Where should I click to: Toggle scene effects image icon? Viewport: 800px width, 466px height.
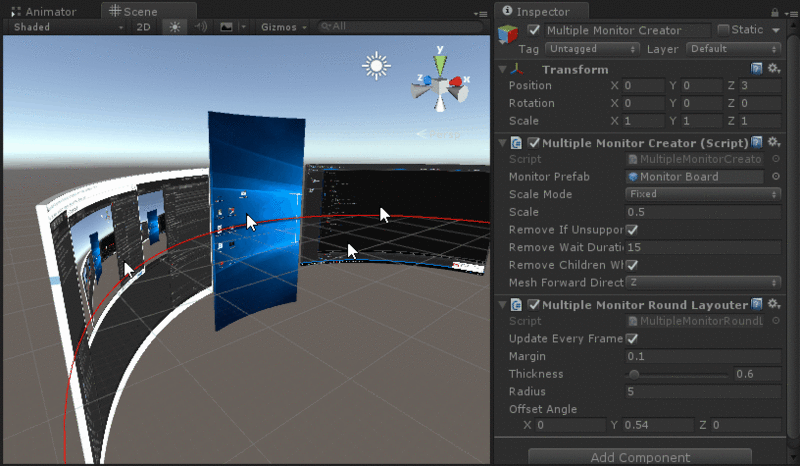[x=226, y=27]
